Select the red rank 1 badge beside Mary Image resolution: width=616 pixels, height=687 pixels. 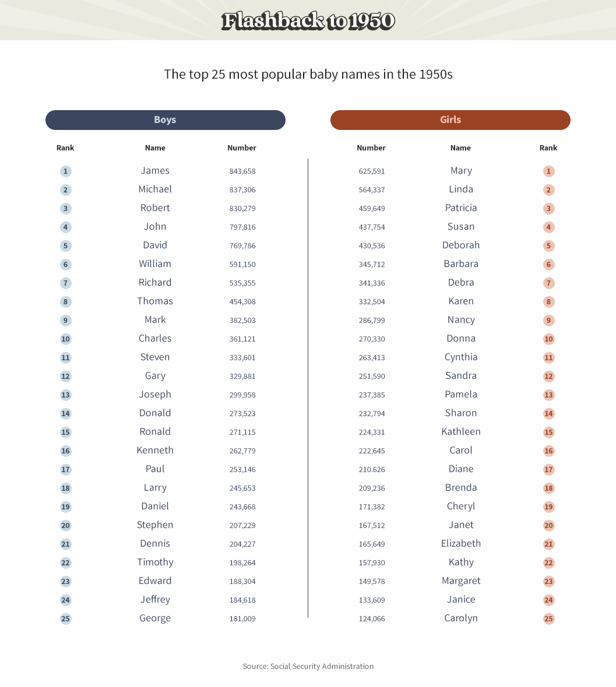coord(548,171)
